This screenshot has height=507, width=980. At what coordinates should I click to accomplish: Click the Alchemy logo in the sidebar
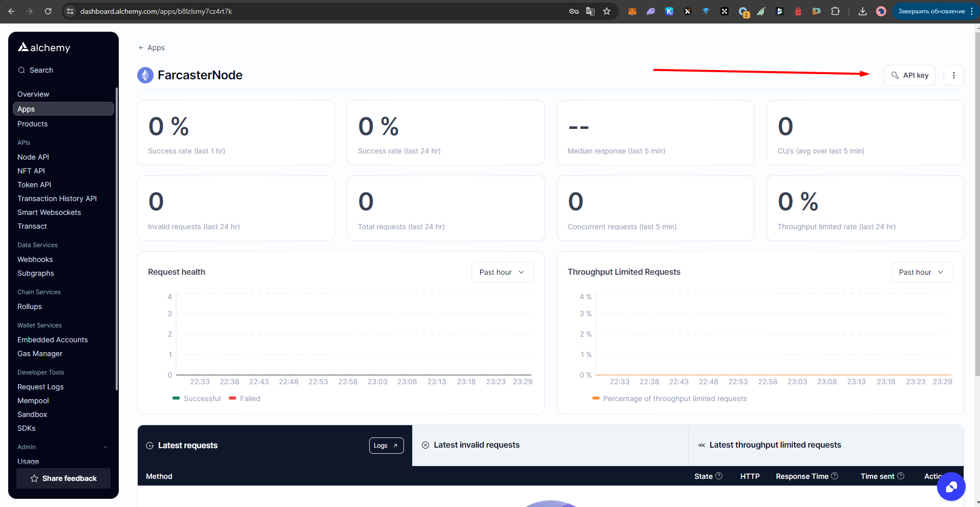pyautogui.click(x=44, y=48)
